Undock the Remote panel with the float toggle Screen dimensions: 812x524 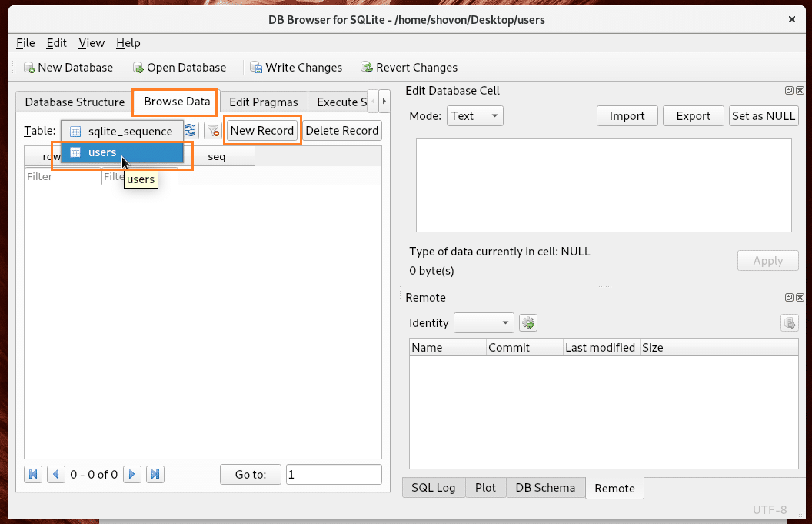pyautogui.click(x=789, y=297)
